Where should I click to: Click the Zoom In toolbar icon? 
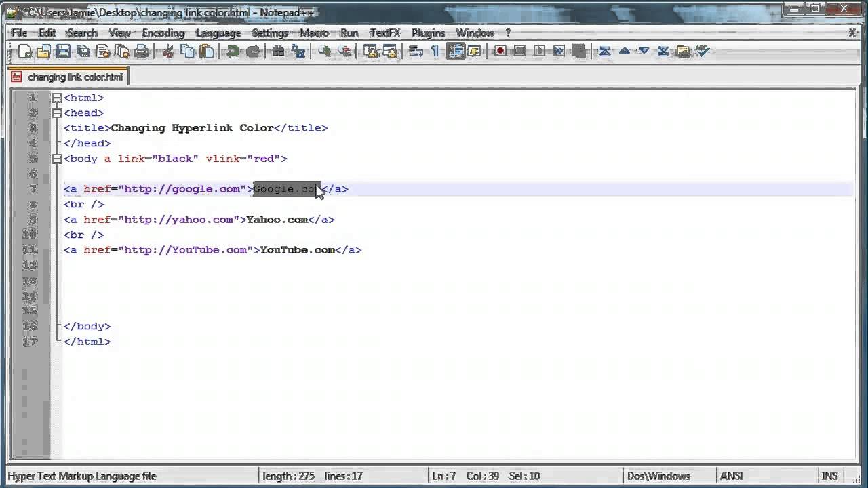[325, 52]
